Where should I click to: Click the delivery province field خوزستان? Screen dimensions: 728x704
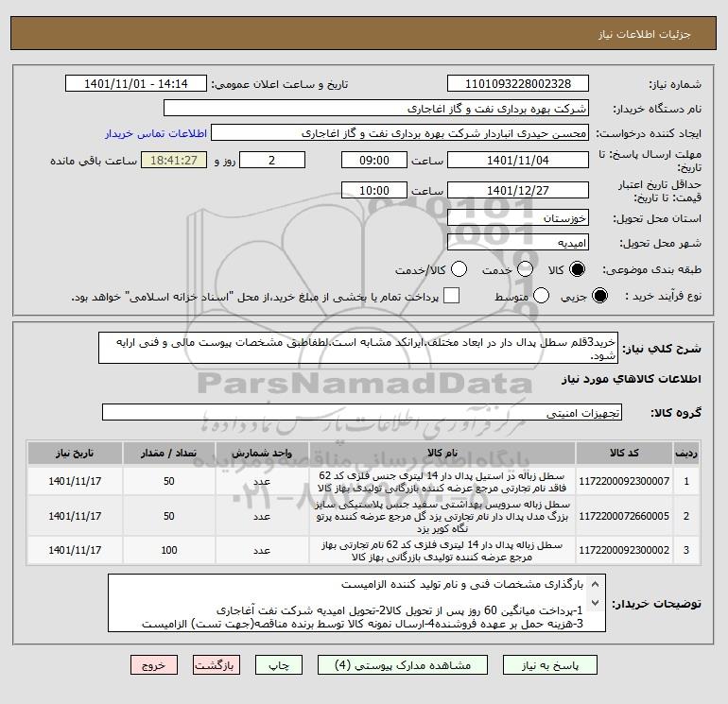518,217
